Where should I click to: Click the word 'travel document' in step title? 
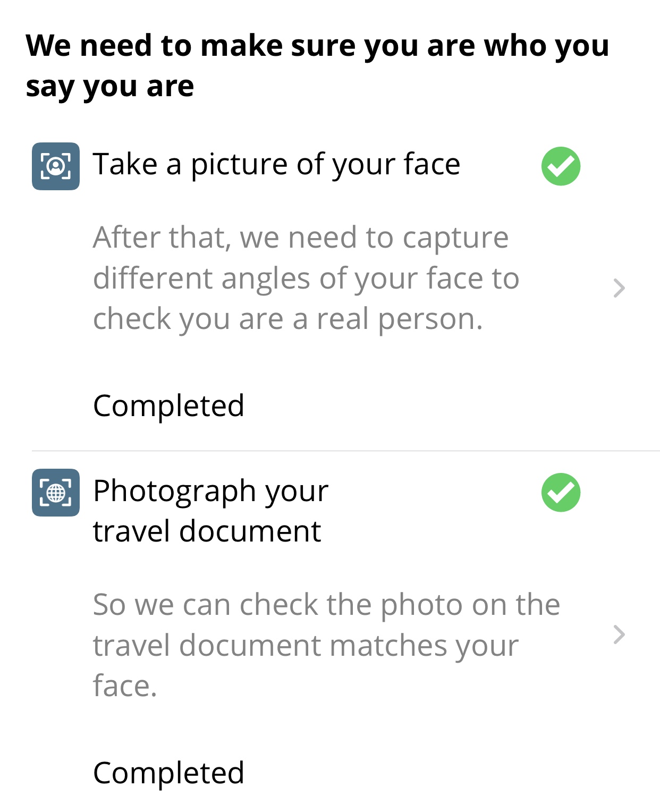click(x=207, y=531)
